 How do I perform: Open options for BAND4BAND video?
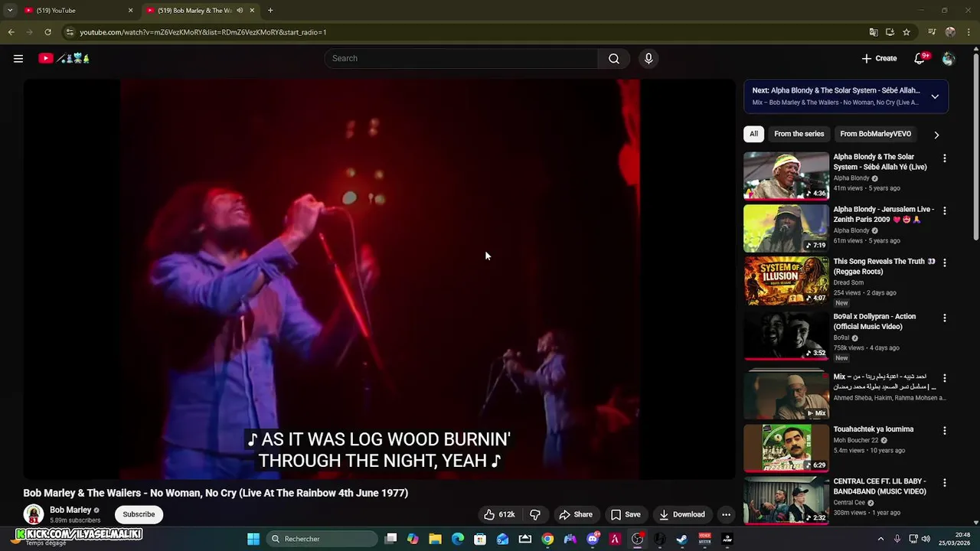944,483
